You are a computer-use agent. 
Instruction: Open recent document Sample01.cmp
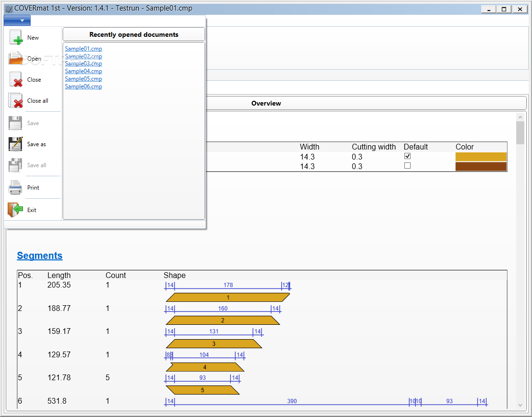pos(84,48)
